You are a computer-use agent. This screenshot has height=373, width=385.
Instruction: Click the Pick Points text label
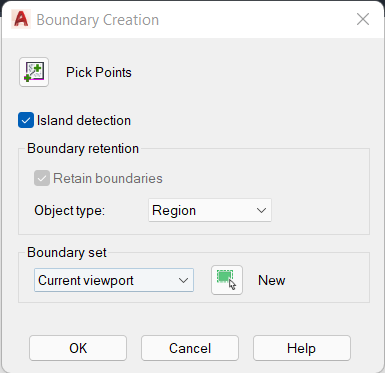[x=99, y=72]
